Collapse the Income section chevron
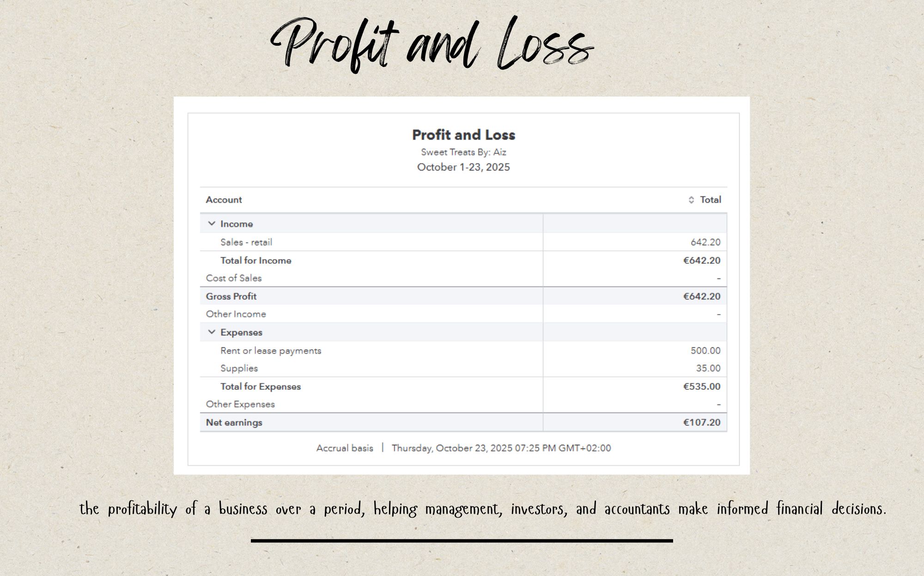924x576 pixels. point(212,224)
